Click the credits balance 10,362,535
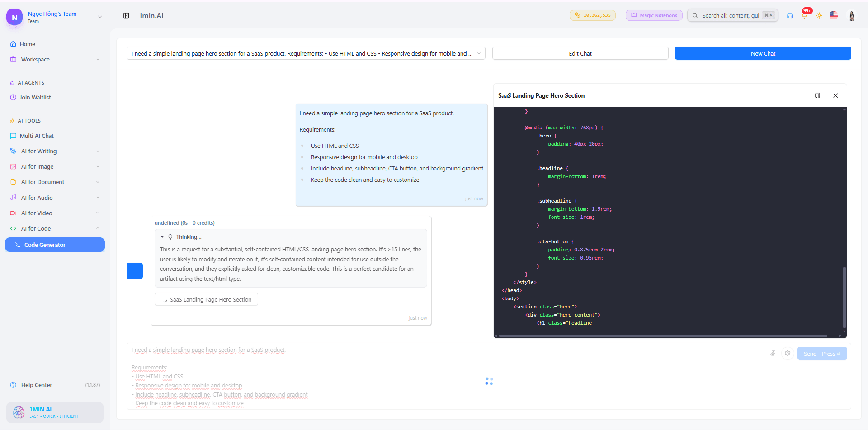 593,15
